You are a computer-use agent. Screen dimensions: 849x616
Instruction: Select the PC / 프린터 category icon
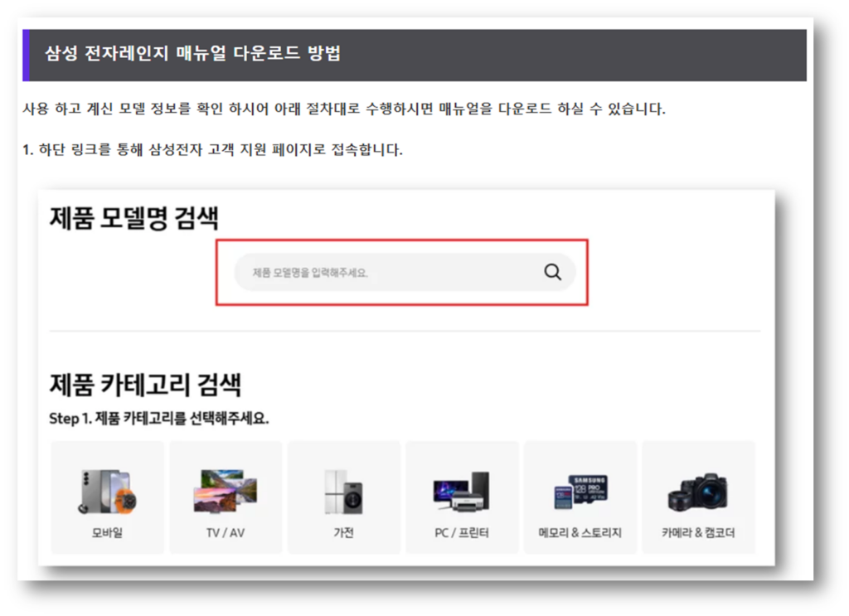click(x=462, y=491)
